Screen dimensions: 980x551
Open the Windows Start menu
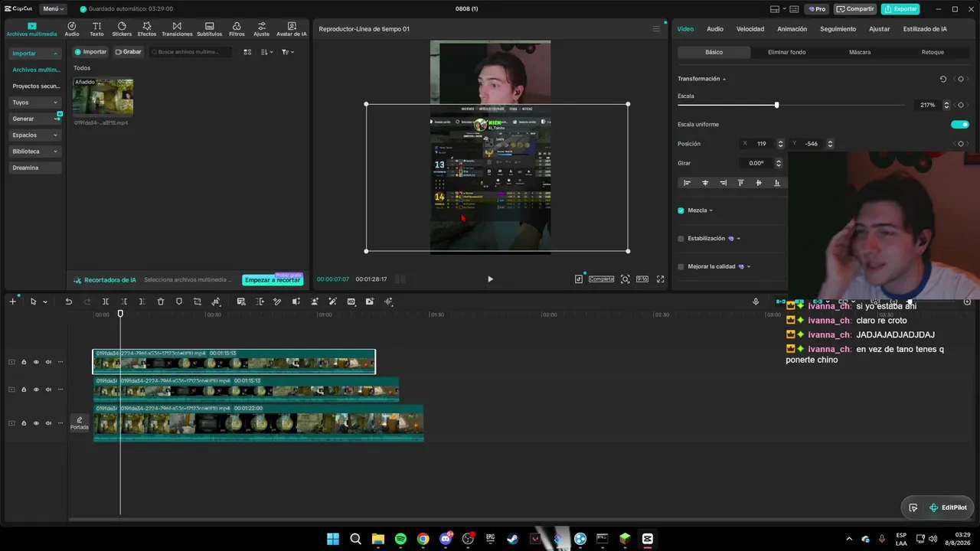333,539
